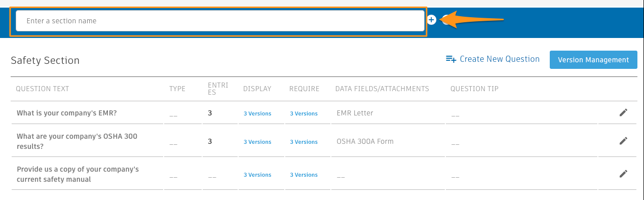The width and height of the screenshot is (644, 200).
Task: Click the plus icon to add section
Action: 431,20
